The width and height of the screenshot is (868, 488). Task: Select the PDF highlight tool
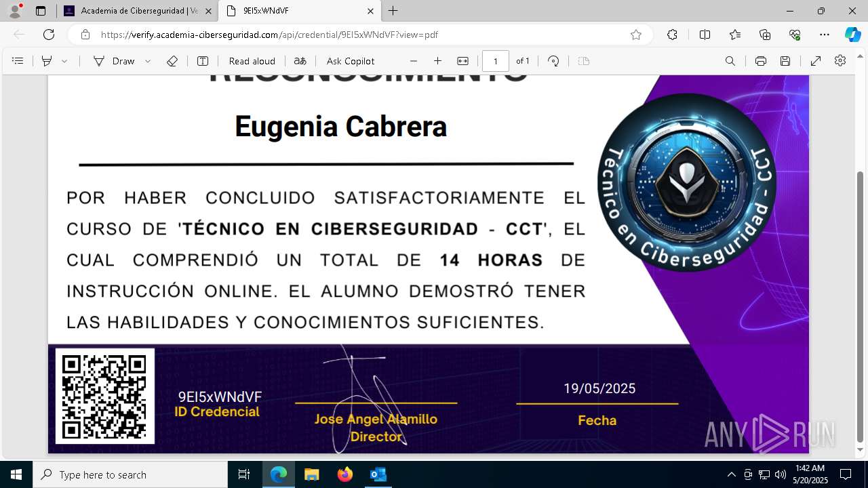[x=47, y=61]
